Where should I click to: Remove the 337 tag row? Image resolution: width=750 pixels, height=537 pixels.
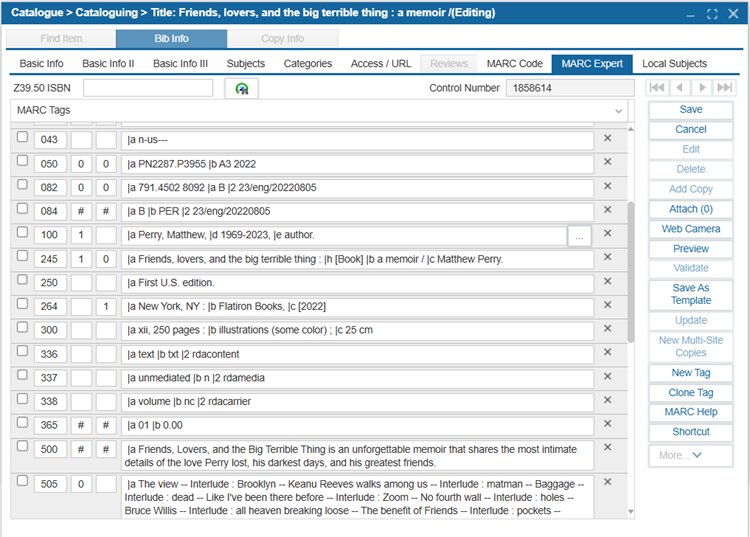click(x=607, y=376)
